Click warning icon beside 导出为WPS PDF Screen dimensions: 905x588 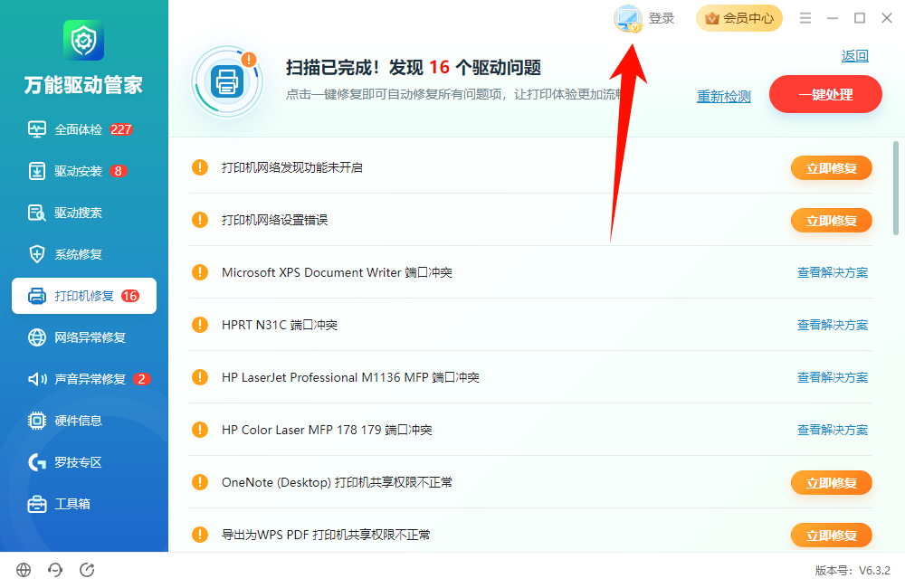[x=200, y=535]
